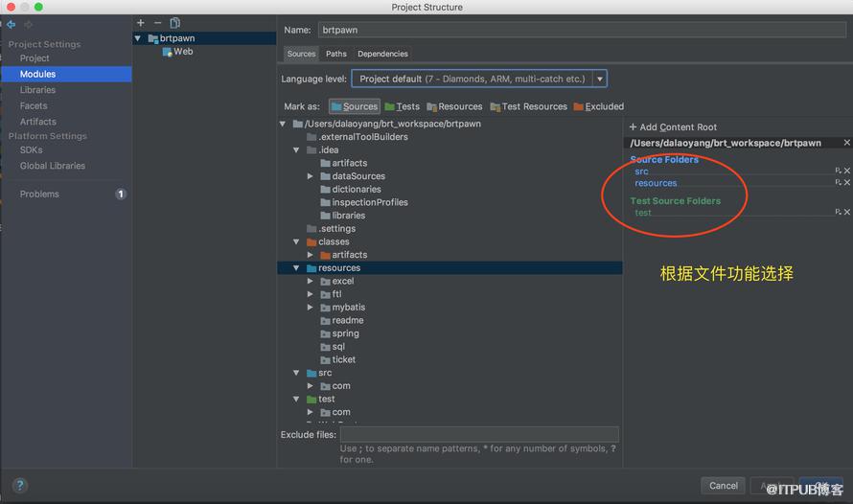
Task: Click the resources source folder link
Action: (x=656, y=183)
